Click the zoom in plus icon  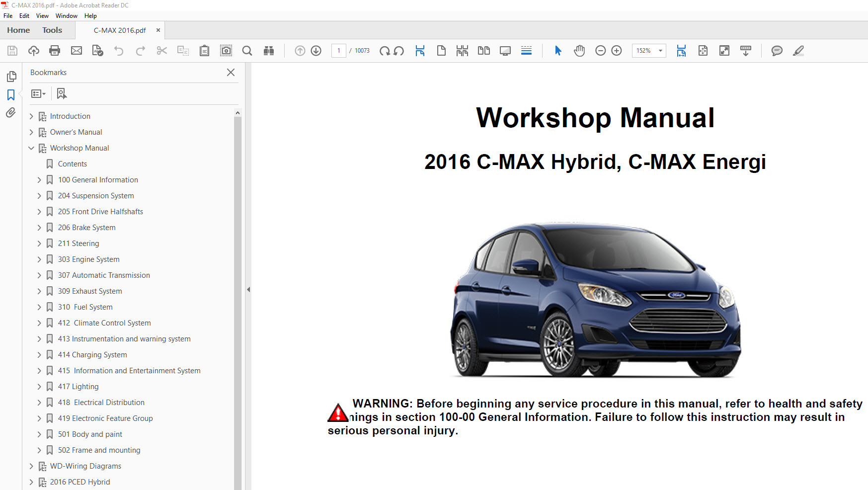pos(617,51)
